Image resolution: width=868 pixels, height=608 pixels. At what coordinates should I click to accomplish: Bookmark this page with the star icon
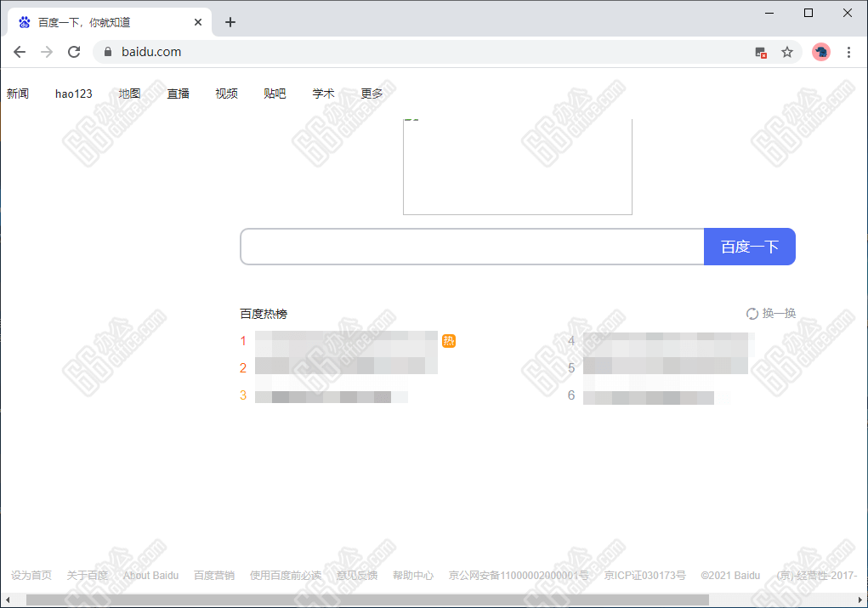(786, 52)
